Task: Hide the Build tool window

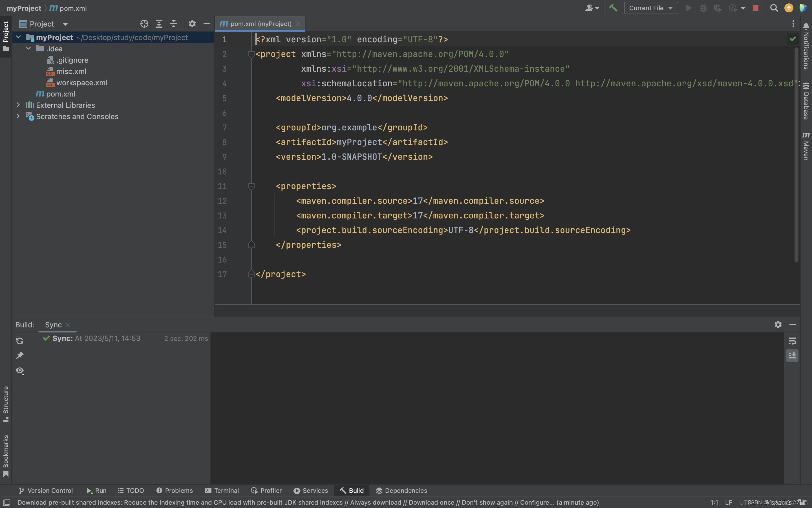Action: [x=793, y=325]
